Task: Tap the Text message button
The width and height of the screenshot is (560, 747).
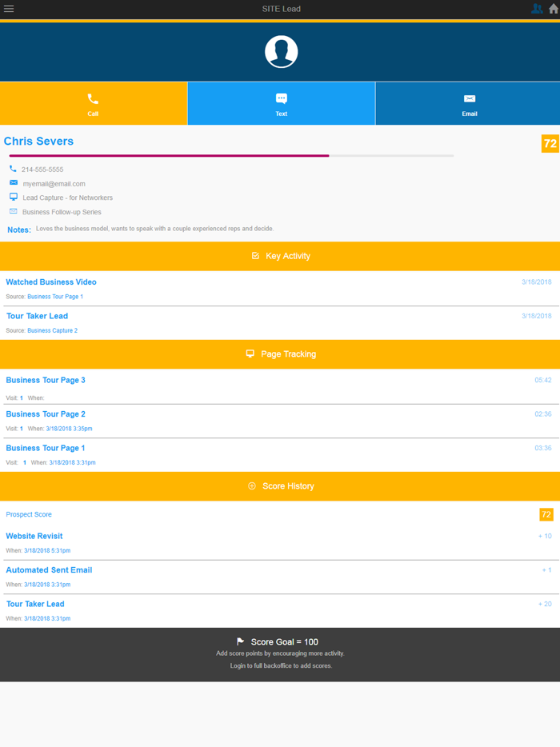Action: [281, 103]
